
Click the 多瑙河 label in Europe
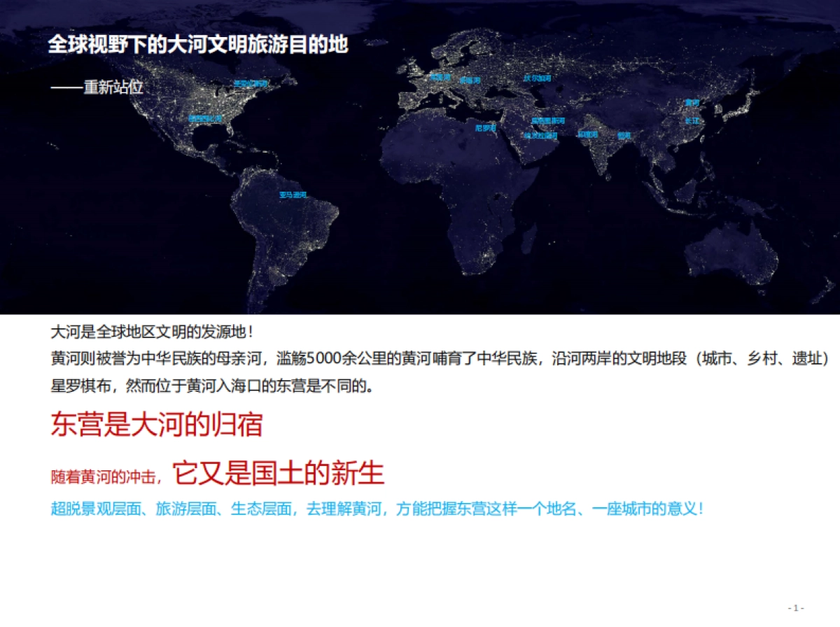tap(470, 80)
